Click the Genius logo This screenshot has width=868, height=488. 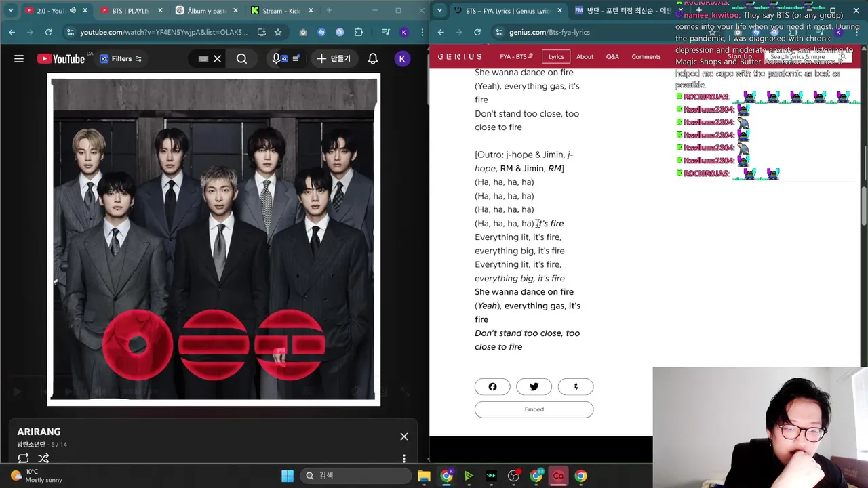(x=460, y=57)
